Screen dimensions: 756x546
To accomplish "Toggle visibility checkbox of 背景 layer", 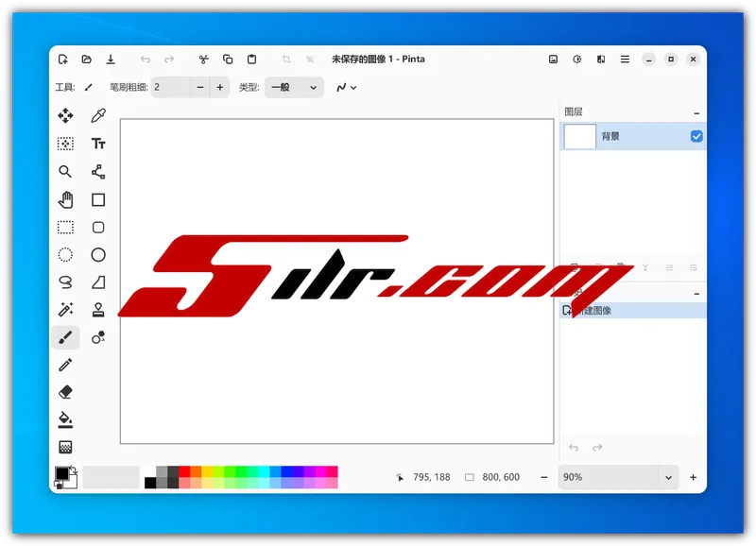I will 696,136.
